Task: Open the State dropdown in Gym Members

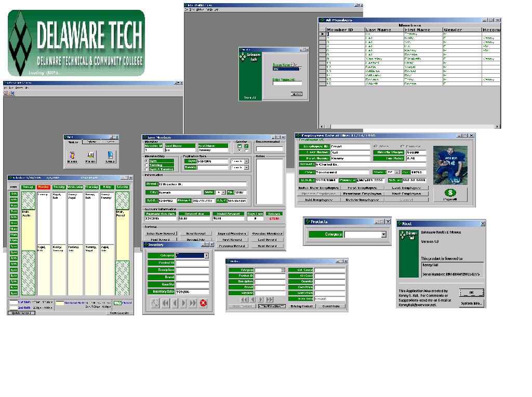Action: point(223,193)
